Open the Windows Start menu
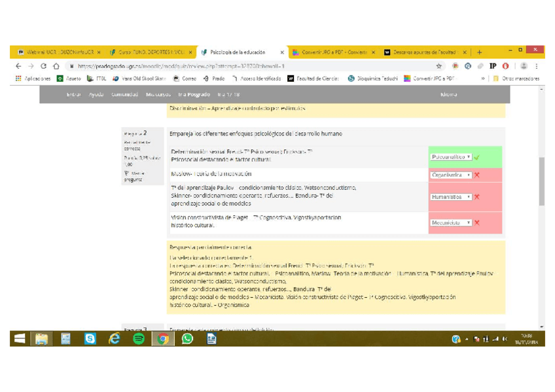 [x=20, y=338]
